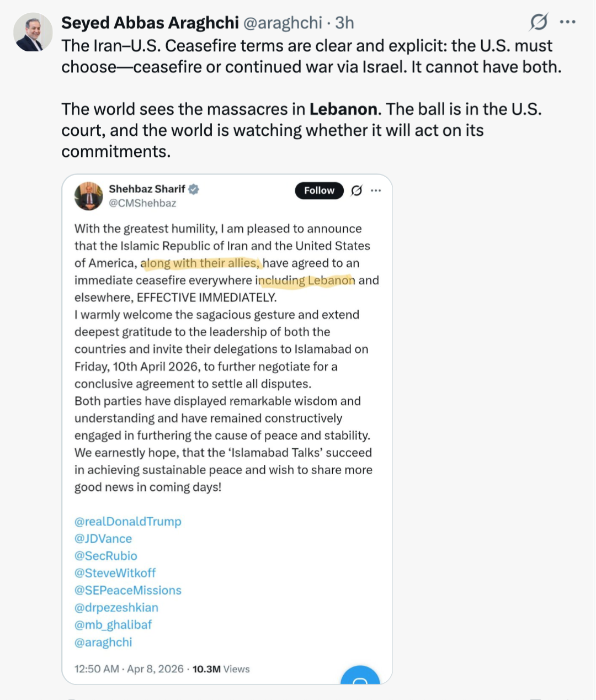Image resolution: width=596 pixels, height=700 pixels.
Task: Click Seyed Abbas Araghchi's profile picture
Action: point(32,33)
